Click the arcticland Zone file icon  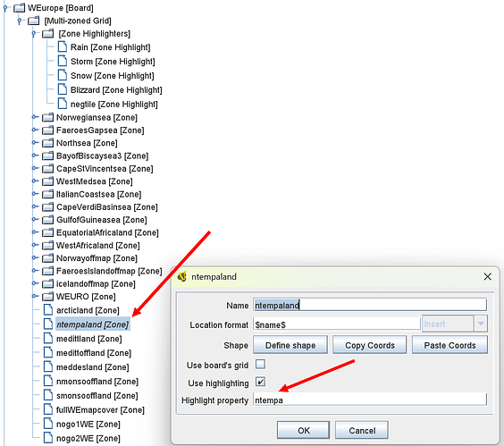pyautogui.click(x=48, y=309)
